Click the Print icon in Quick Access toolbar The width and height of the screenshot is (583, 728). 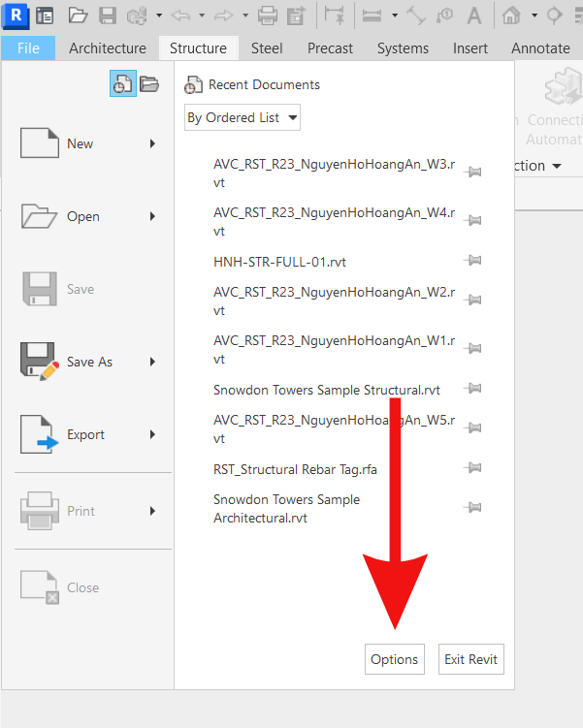[x=268, y=16]
